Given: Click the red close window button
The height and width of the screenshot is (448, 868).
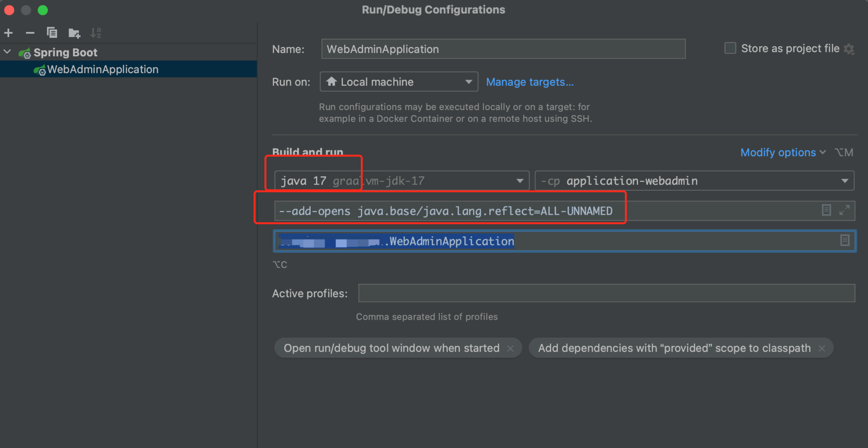Looking at the screenshot, I should (x=10, y=10).
